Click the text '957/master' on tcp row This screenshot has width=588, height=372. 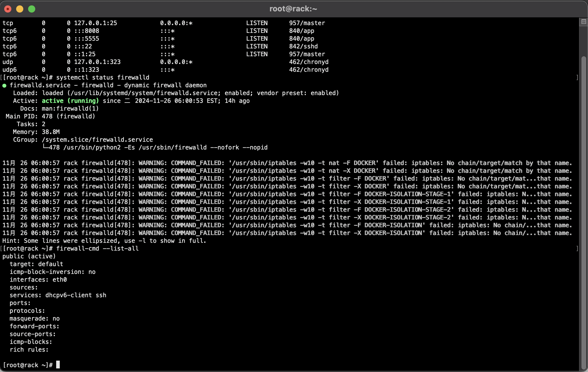307,23
